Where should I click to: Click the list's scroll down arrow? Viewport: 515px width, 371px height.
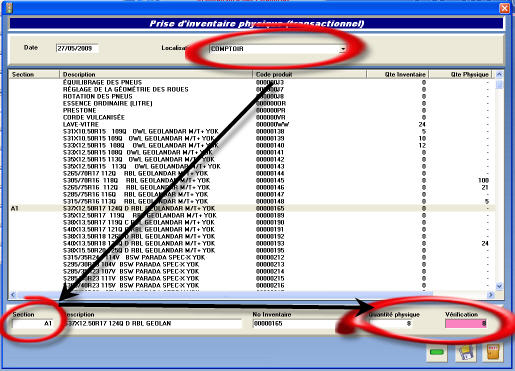coord(499,286)
